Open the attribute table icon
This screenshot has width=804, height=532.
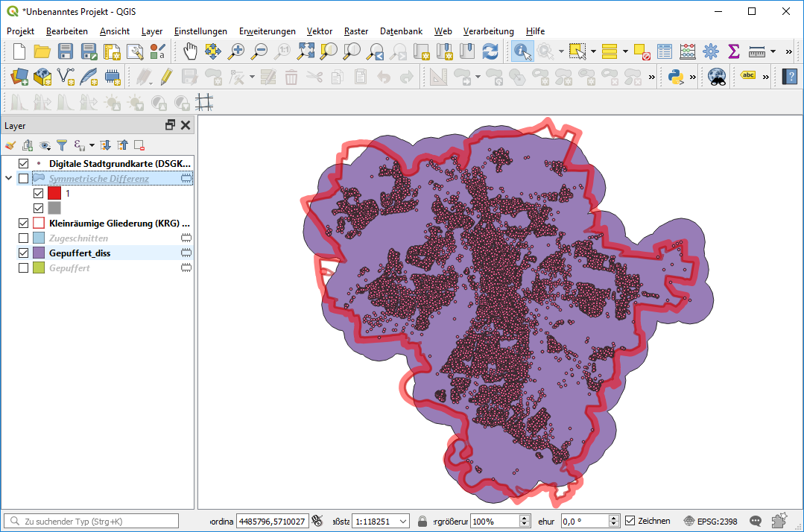pyautogui.click(x=665, y=51)
